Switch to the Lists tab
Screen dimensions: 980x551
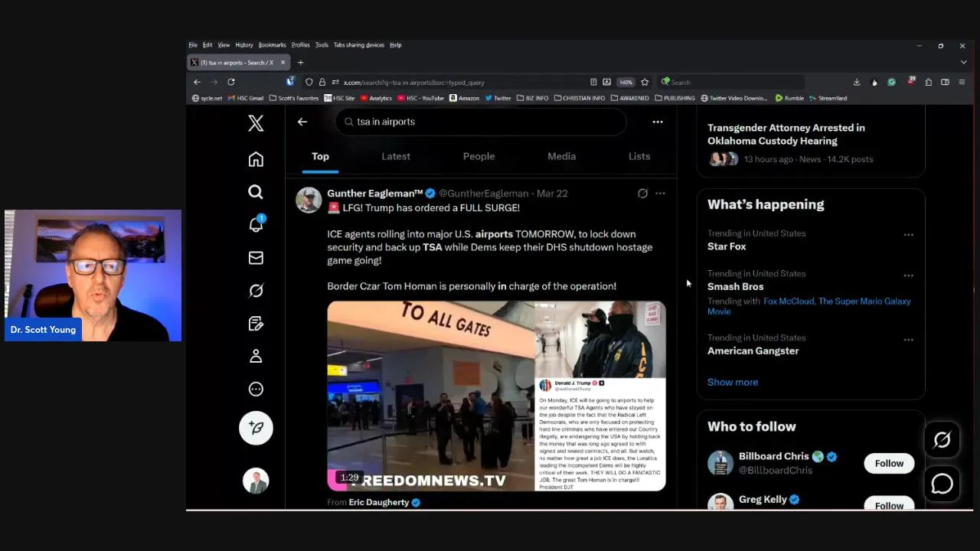pos(639,156)
